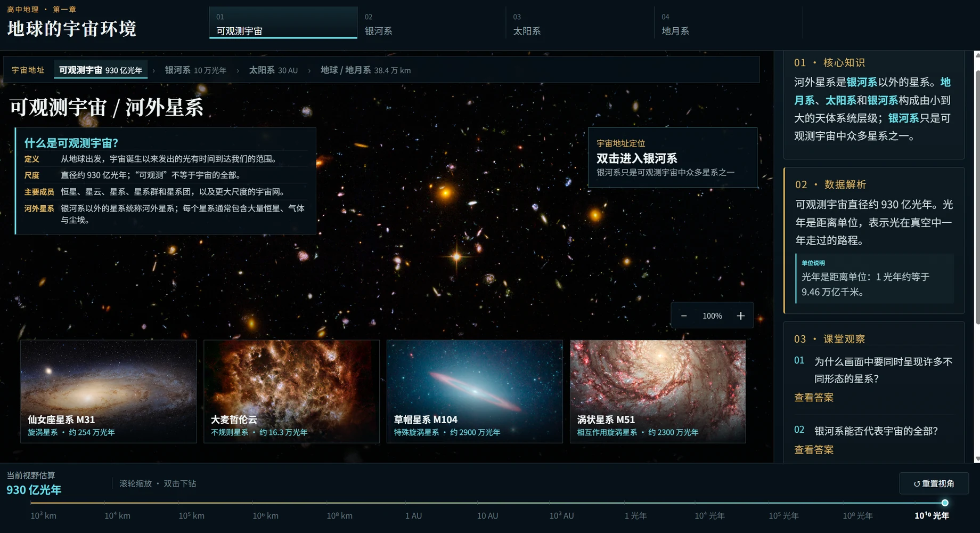Screen dimensions: 980x533
Task: Click 查看答案 under 银河系能否代表宇宙的全部
Action: pos(814,450)
